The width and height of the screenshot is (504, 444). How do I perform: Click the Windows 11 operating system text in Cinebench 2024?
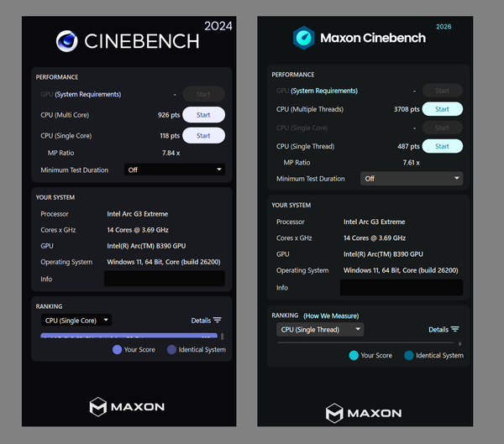pyautogui.click(x=164, y=262)
